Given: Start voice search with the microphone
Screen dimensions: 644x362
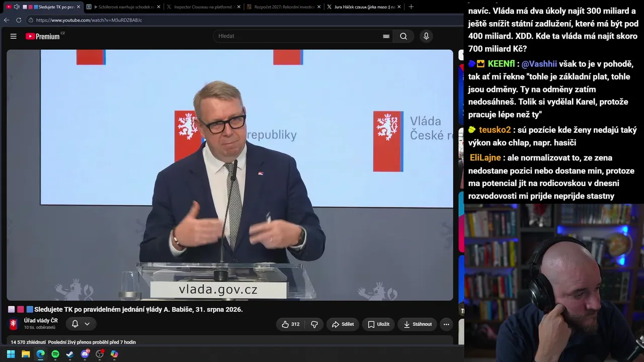Looking at the screenshot, I should pos(426,36).
